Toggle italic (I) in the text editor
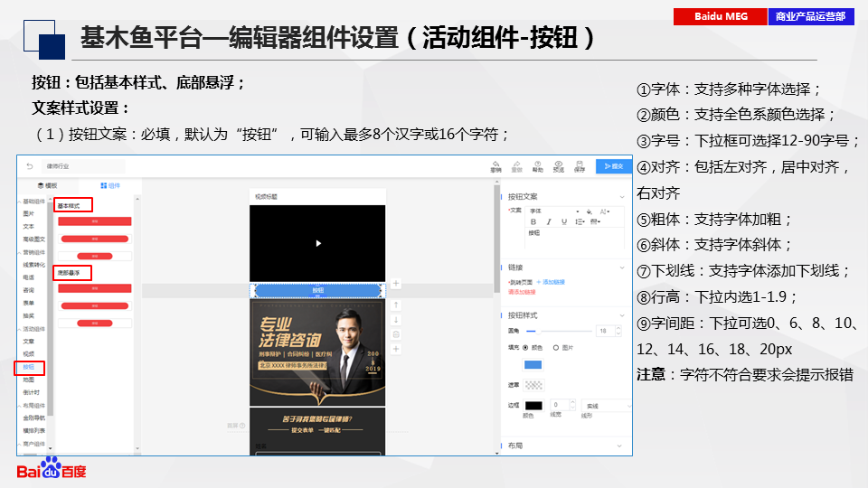This screenshot has height=488, width=868. pyautogui.click(x=549, y=221)
